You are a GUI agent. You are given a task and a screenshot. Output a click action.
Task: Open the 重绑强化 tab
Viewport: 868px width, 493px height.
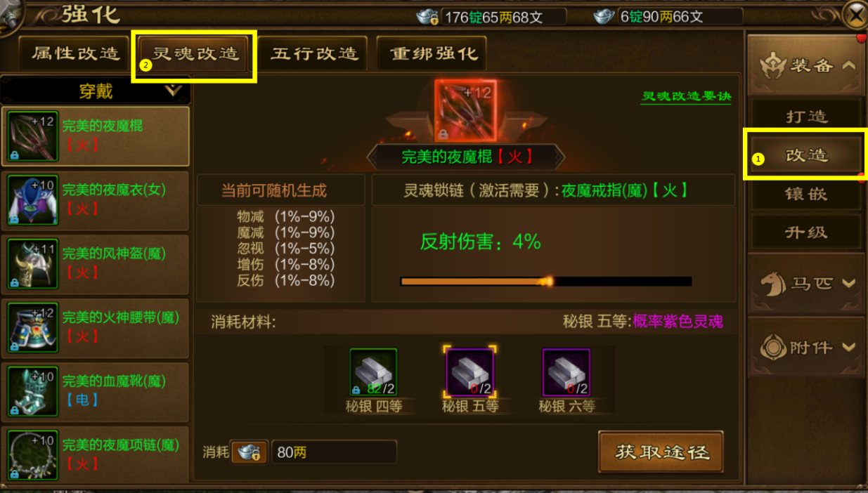(x=432, y=54)
